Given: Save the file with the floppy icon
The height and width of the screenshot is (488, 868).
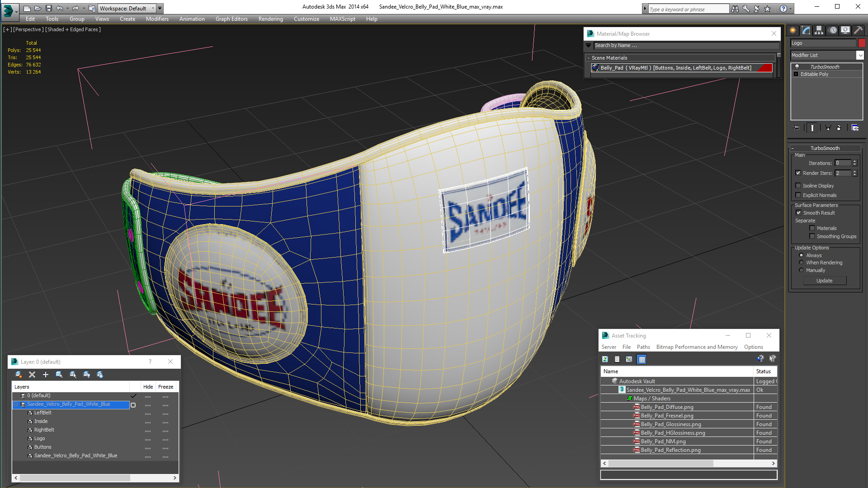Looking at the screenshot, I should click(x=49, y=8).
